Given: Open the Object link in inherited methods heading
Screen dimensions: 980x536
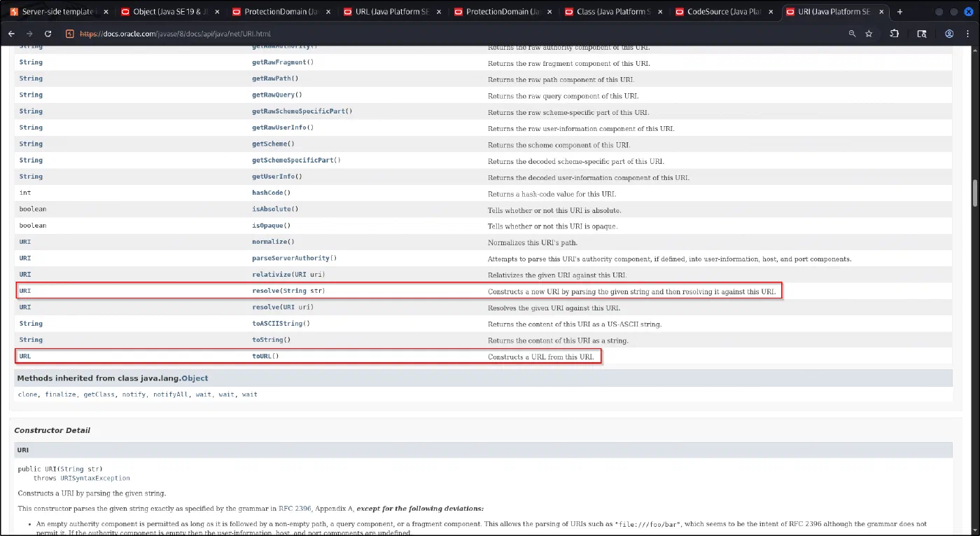Looking at the screenshot, I should (x=195, y=378).
